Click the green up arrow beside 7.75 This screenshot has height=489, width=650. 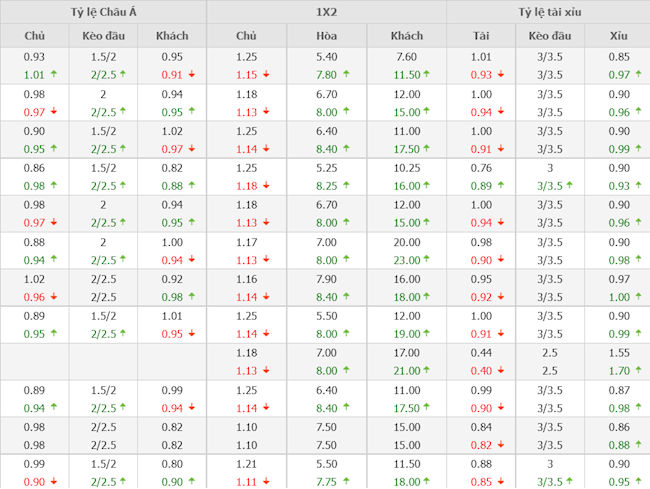pyautogui.click(x=346, y=482)
